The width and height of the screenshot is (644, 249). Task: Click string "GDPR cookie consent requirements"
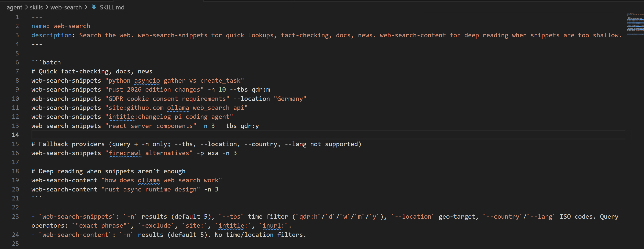click(167, 98)
